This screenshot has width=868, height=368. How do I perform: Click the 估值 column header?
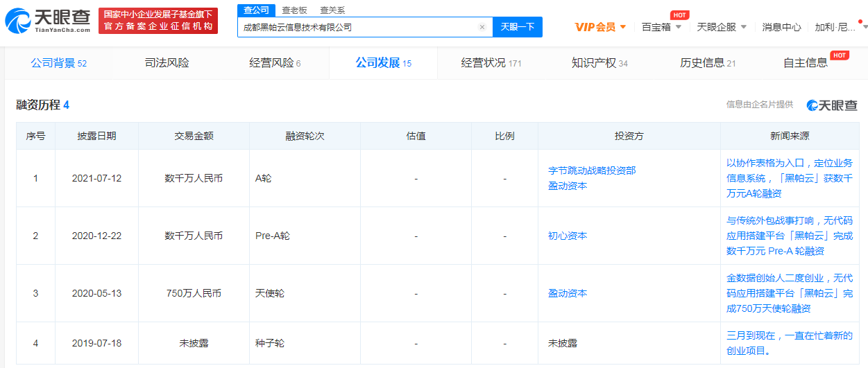pos(416,136)
